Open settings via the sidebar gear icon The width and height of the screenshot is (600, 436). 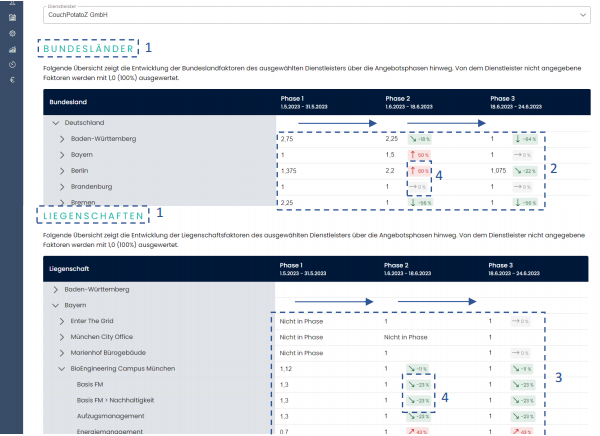click(12, 33)
